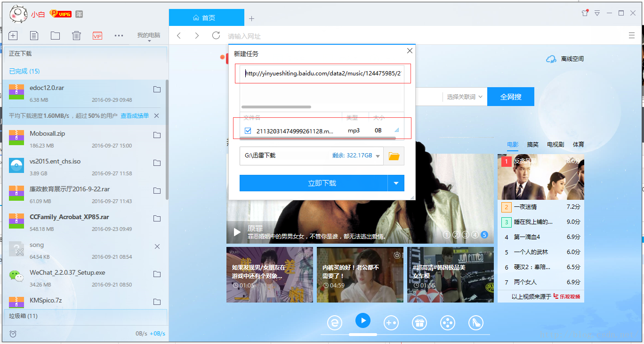644x344 pixels.
Task: Open folder for WeChat_2.2.0.37_Setup.exe
Action: (x=157, y=274)
